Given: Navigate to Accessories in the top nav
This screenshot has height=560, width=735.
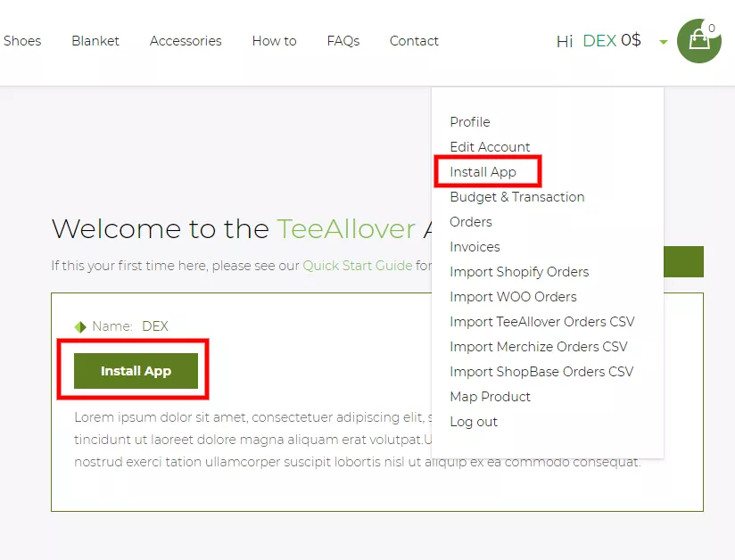Looking at the screenshot, I should click(x=186, y=41).
